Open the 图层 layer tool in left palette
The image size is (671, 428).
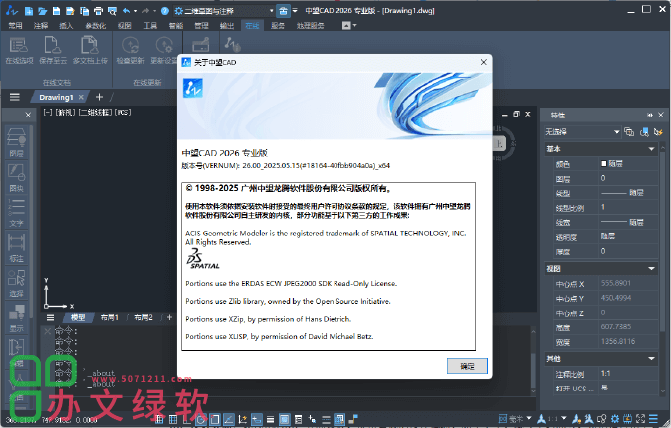[x=17, y=142]
